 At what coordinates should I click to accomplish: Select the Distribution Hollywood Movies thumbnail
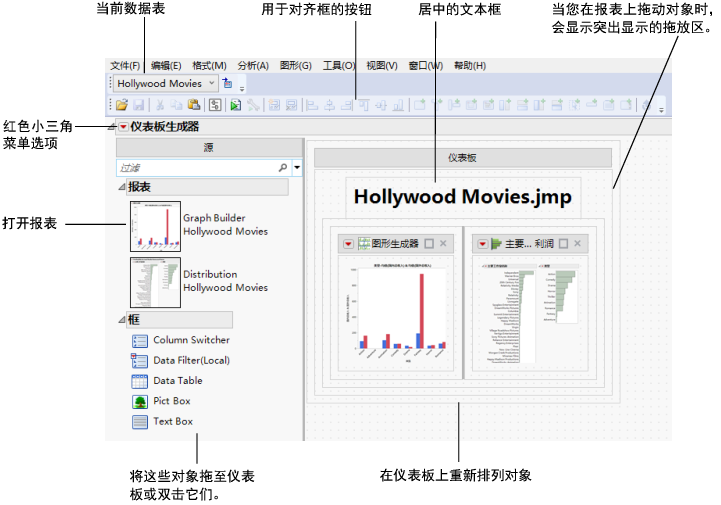coord(155,282)
